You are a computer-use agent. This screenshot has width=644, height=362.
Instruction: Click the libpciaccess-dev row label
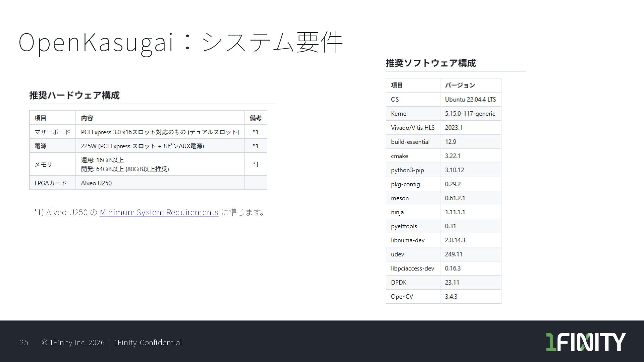click(x=412, y=268)
